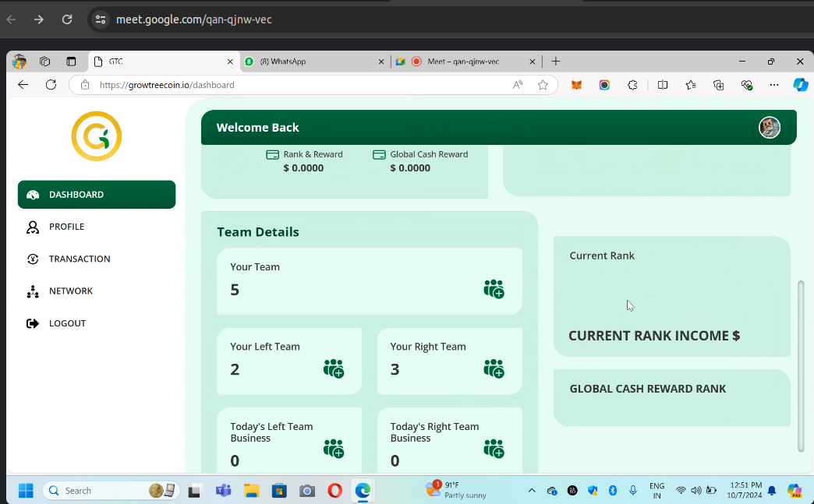814x504 pixels.
Task: Go to Profile in the sidebar
Action: coord(66,227)
